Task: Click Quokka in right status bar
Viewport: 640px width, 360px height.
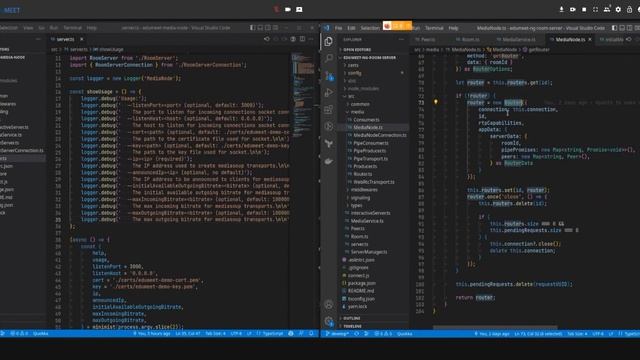Action: click(x=404, y=334)
